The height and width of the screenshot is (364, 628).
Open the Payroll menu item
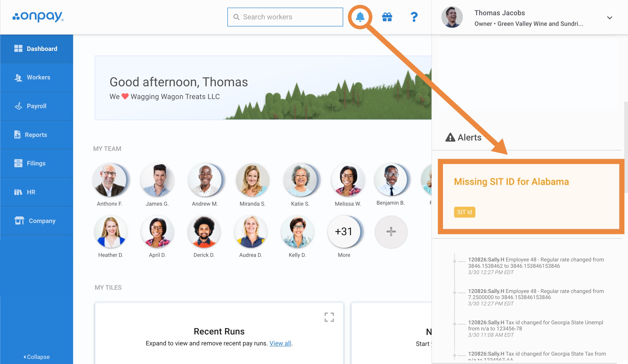(x=36, y=106)
